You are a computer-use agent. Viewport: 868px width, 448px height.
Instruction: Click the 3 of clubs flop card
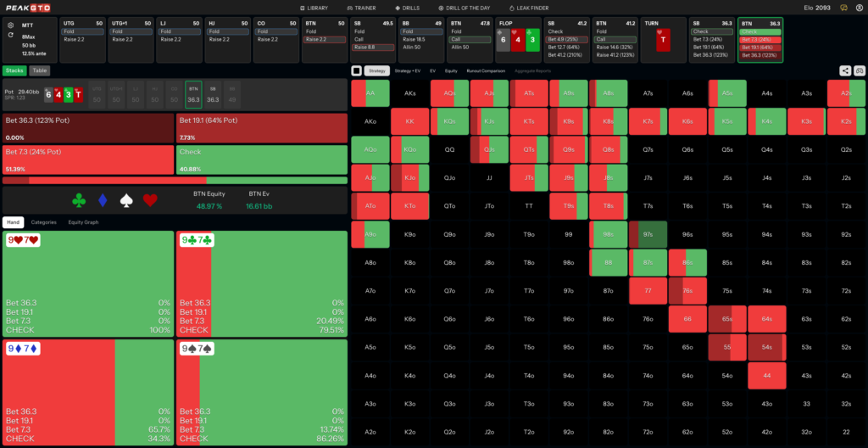point(532,40)
